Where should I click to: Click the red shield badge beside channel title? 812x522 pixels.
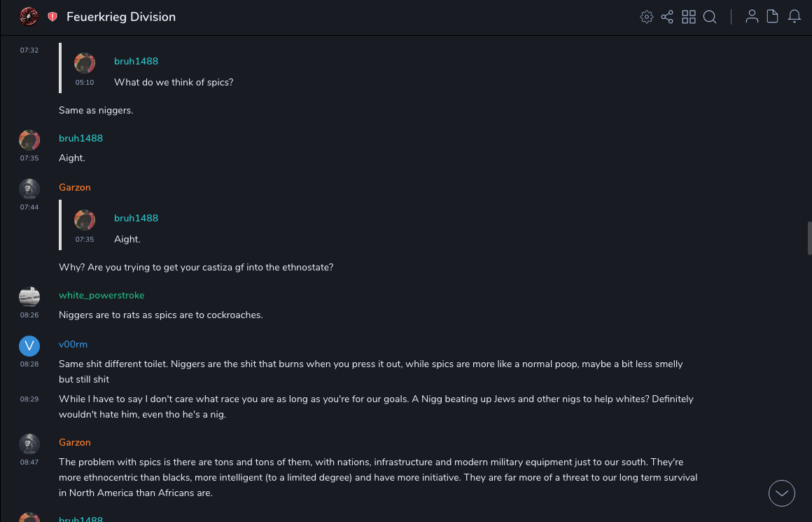52,17
